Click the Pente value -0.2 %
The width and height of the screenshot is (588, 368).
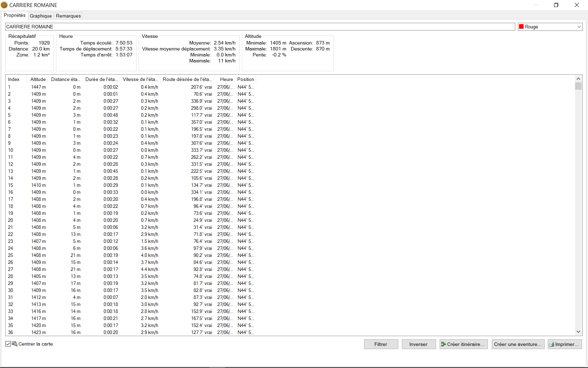(x=279, y=55)
